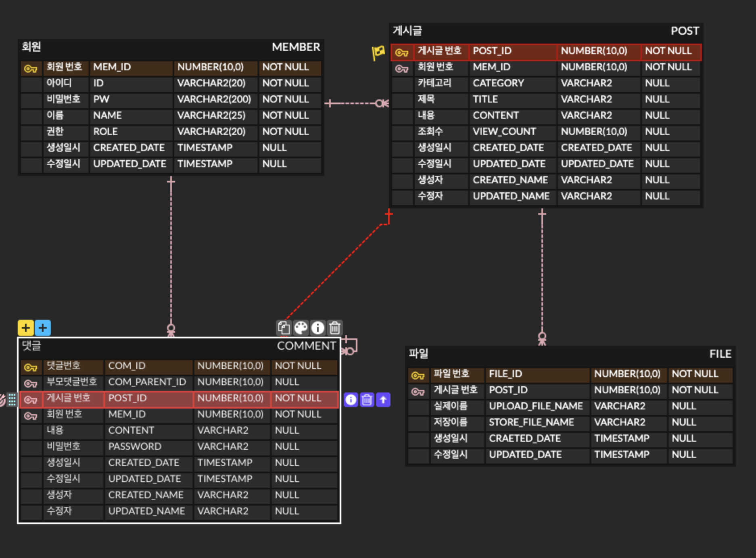This screenshot has height=558, width=756.
Task: Click the CONTENT column in POST table
Action: coord(496,115)
